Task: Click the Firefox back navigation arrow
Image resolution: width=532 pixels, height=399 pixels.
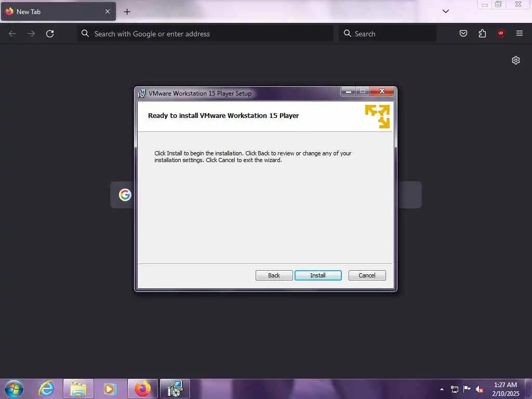Action: pyautogui.click(x=12, y=34)
